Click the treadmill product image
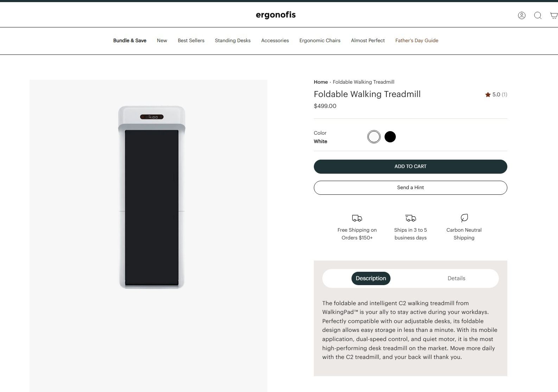The height and width of the screenshot is (392, 558). pyautogui.click(x=152, y=197)
